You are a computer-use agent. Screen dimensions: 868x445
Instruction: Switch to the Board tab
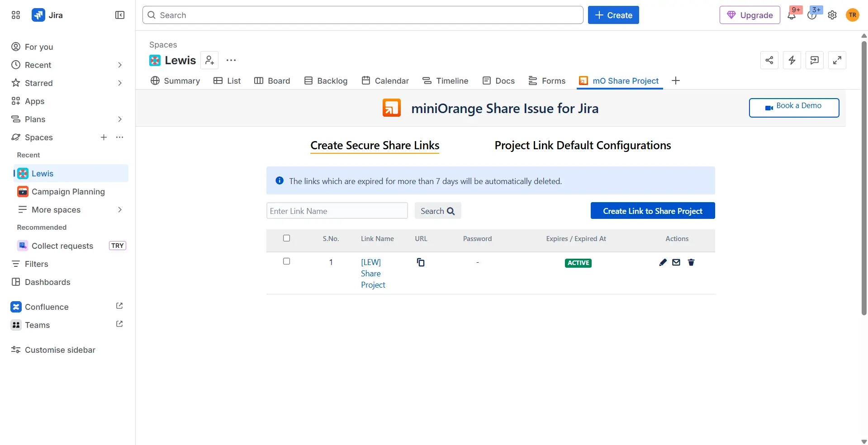(272, 80)
